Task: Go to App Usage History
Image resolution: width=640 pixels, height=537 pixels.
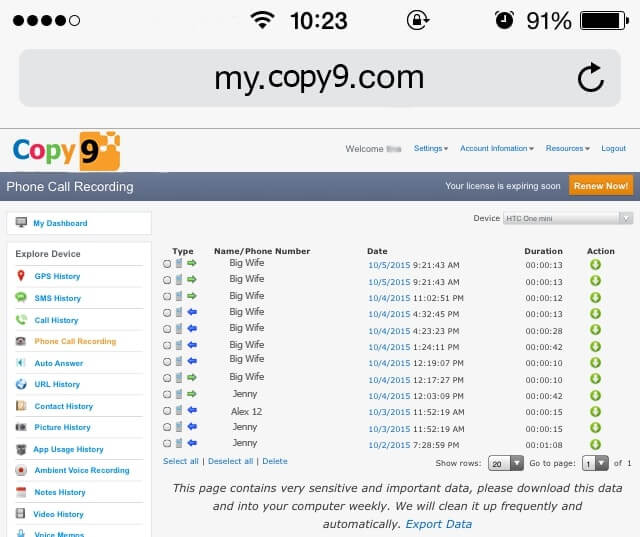Action: click(x=68, y=449)
